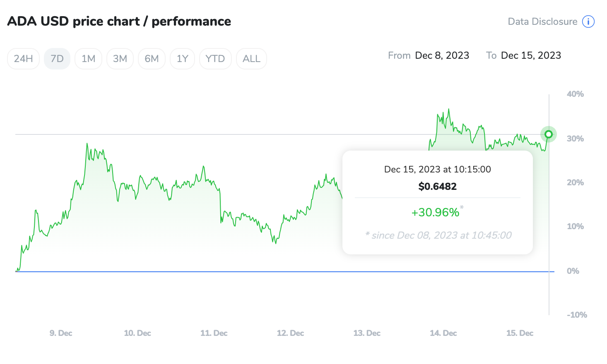Click the 9. Dec axis label
The height and width of the screenshot is (364, 607).
tap(60, 333)
